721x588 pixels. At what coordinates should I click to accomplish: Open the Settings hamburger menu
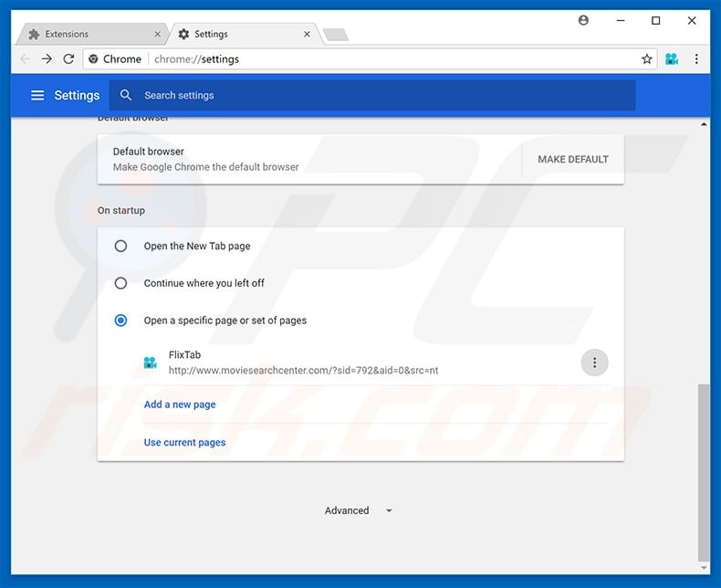(37, 95)
